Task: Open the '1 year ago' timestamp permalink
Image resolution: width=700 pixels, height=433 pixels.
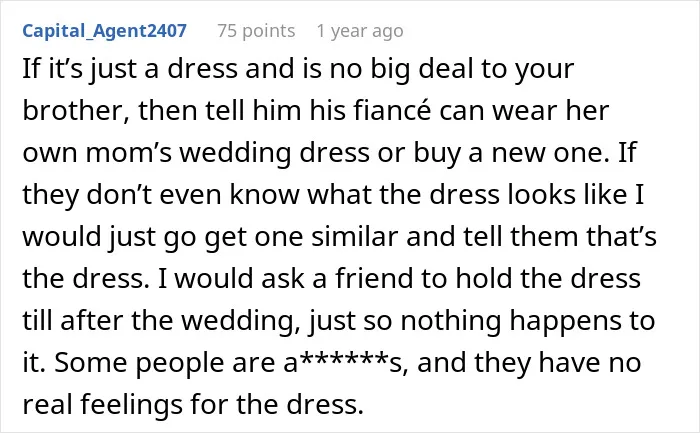Action: click(360, 31)
